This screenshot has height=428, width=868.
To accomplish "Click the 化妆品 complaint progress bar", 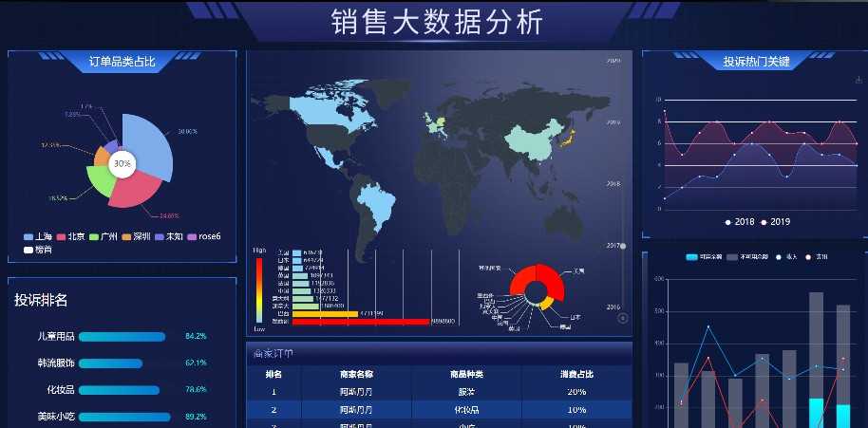I will 119,390.
